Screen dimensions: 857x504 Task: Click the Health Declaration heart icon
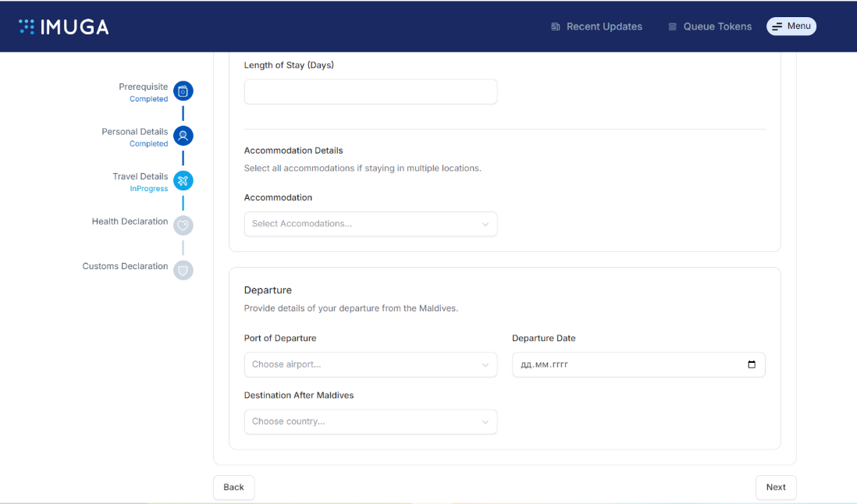(x=183, y=225)
